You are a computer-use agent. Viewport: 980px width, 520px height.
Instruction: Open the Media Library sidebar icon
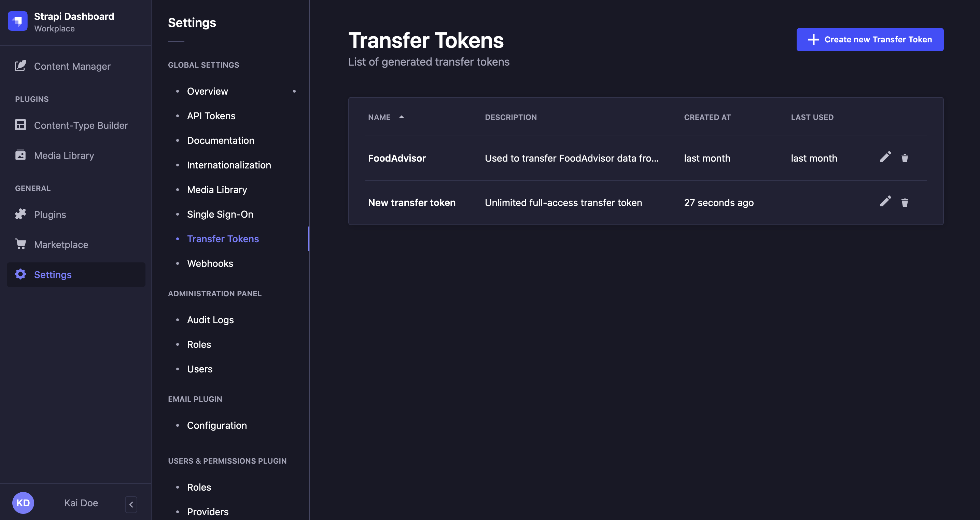20,155
